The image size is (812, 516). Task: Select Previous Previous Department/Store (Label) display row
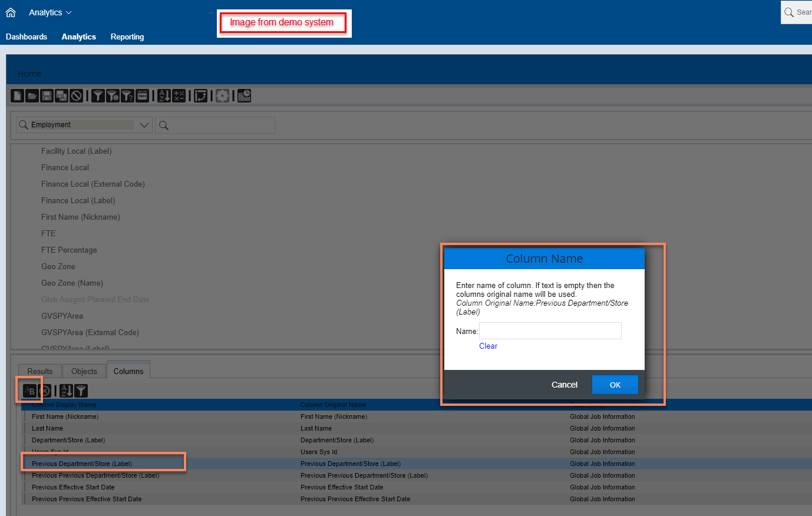point(95,475)
